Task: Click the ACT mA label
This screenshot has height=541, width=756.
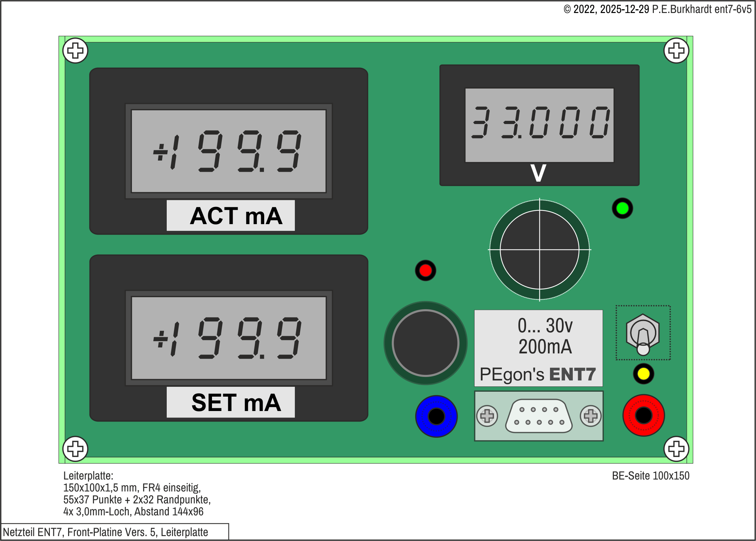Action: point(231,215)
